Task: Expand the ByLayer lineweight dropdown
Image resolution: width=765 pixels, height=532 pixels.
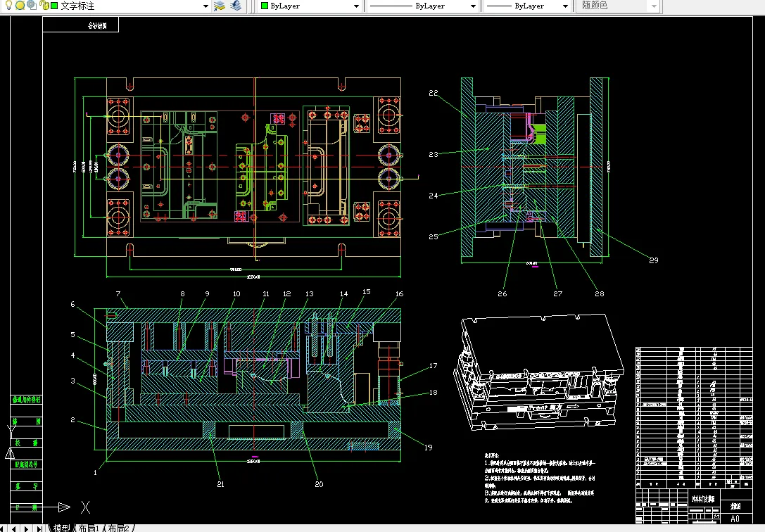Action: [564, 6]
